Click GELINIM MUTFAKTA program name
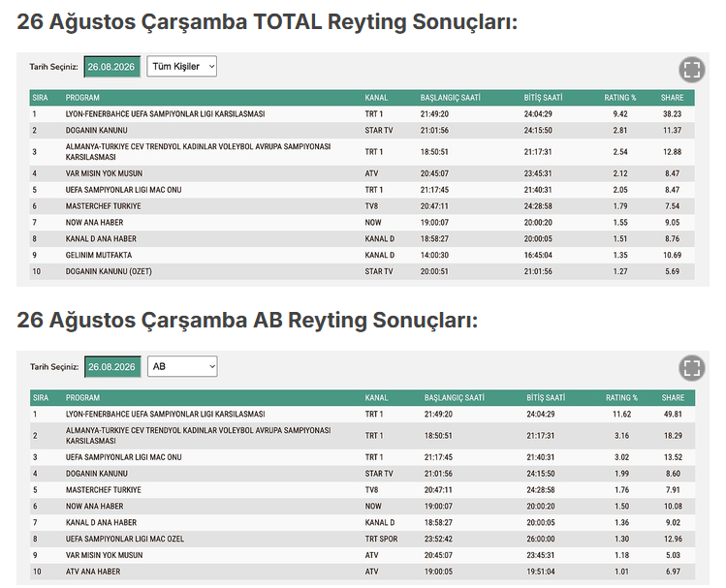This screenshot has height=588, width=726. (99, 256)
